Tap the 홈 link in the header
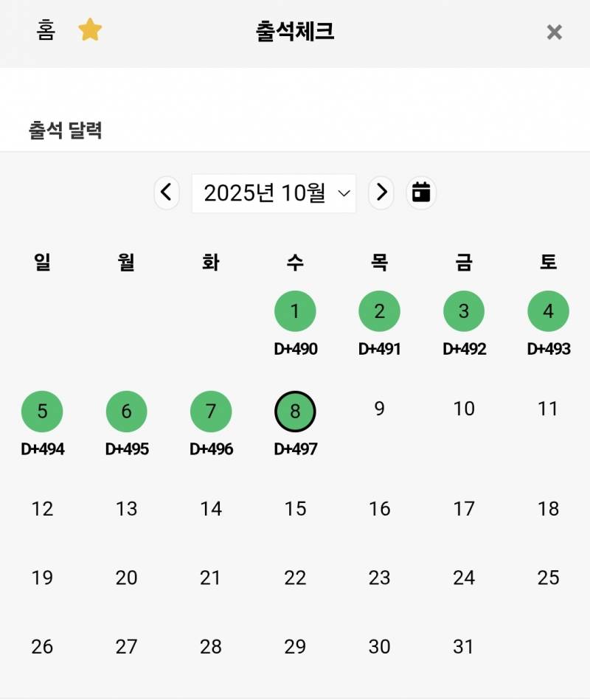Screen dimensions: 590x700 click(46, 30)
